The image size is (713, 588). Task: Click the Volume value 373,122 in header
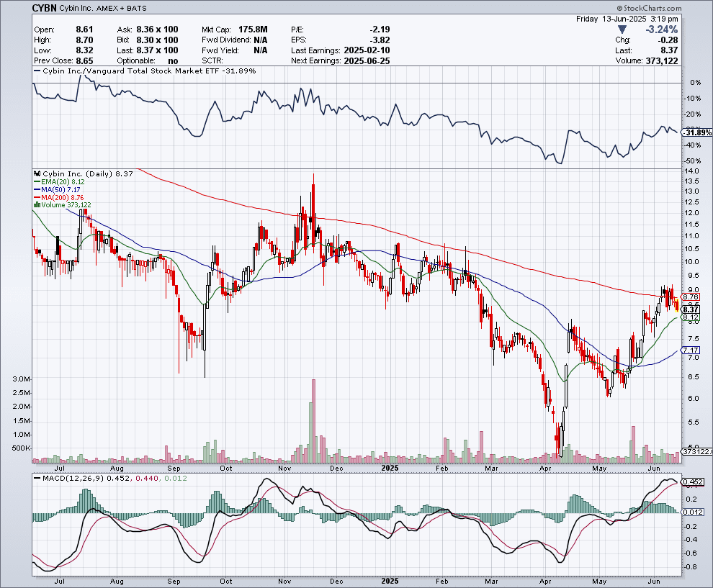pos(662,61)
